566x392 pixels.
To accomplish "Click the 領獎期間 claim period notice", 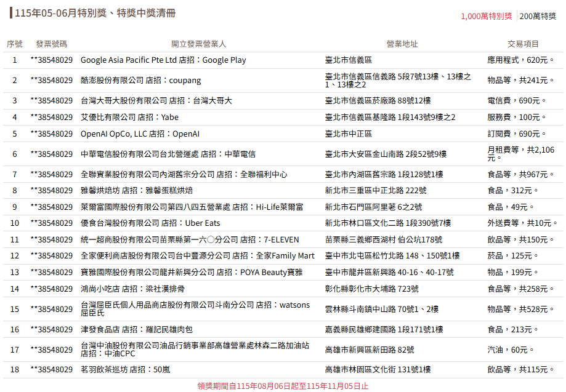I will 283,386.
